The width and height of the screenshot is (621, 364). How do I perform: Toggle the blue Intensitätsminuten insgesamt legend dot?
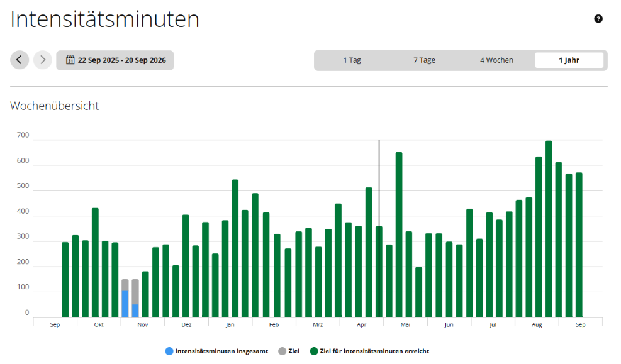[x=169, y=351]
